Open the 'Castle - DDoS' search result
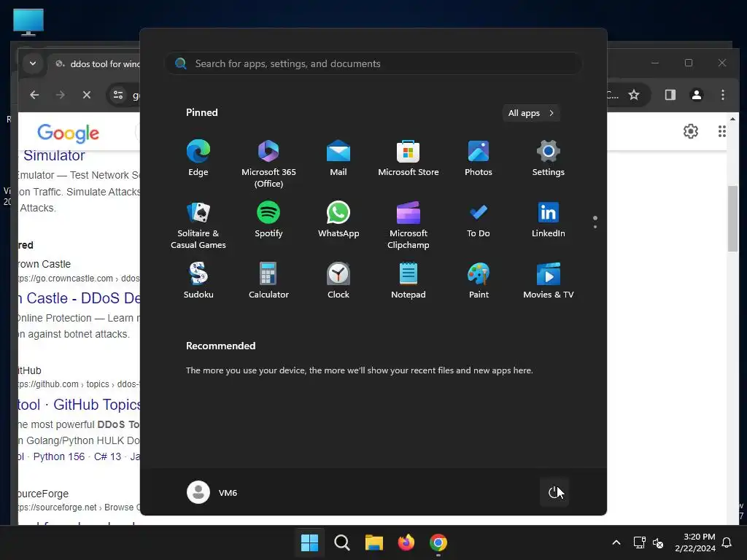 80,298
